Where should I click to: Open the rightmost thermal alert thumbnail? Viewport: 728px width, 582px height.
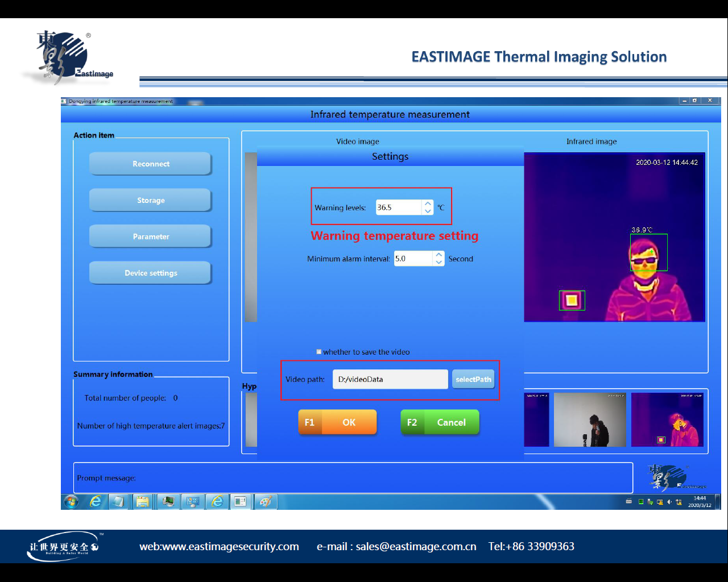(x=667, y=419)
